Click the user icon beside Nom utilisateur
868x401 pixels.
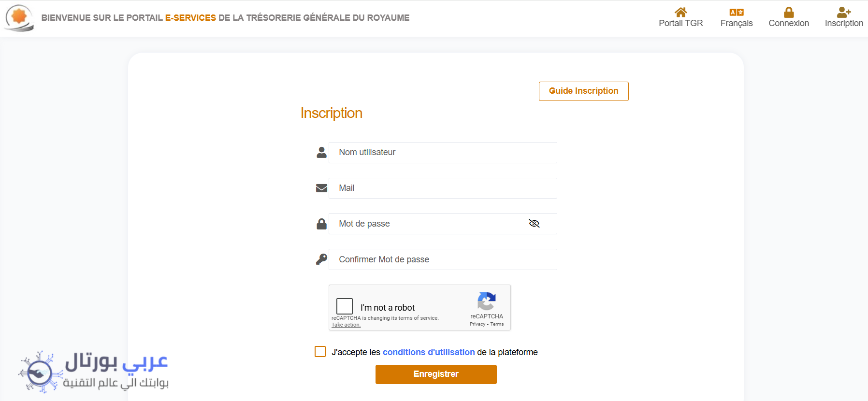point(321,152)
